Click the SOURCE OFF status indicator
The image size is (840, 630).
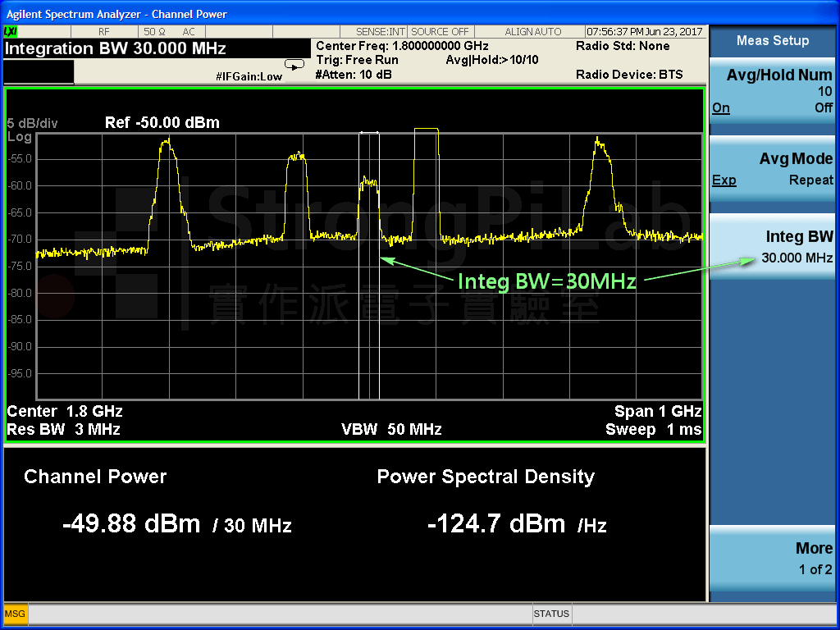pyautogui.click(x=440, y=32)
